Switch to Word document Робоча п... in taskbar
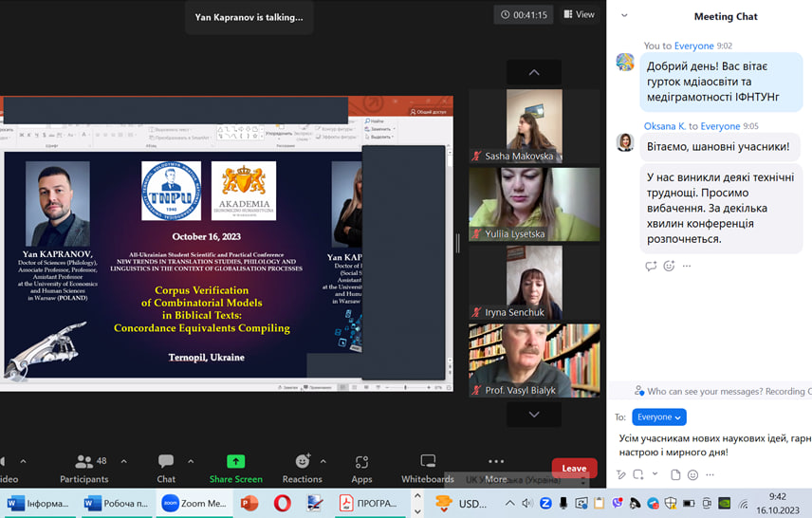Screen dimensions: 812x518 [116, 503]
